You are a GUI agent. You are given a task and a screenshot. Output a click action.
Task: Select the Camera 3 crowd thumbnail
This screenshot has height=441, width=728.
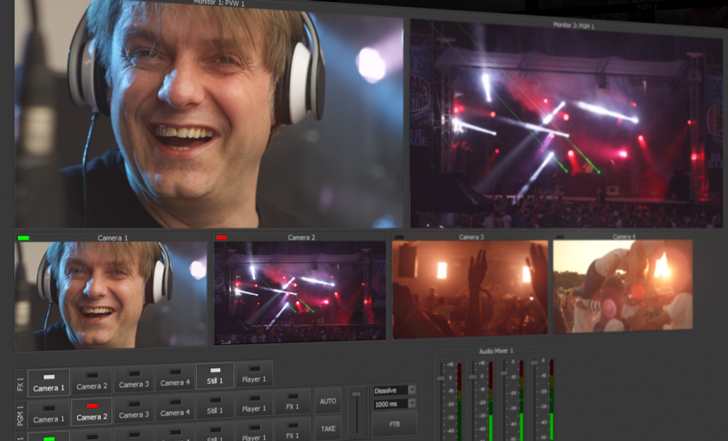[x=470, y=288]
